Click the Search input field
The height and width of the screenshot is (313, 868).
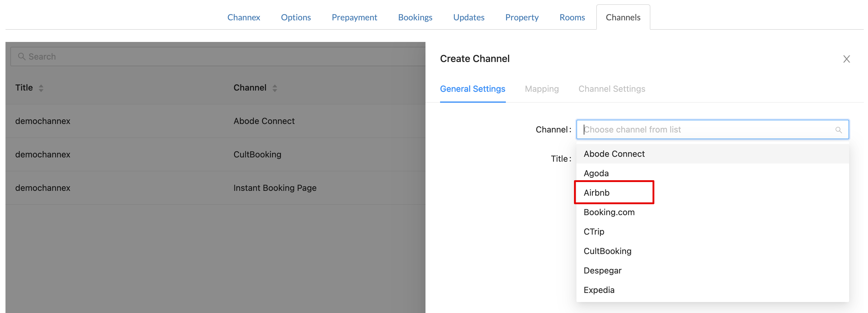point(218,57)
